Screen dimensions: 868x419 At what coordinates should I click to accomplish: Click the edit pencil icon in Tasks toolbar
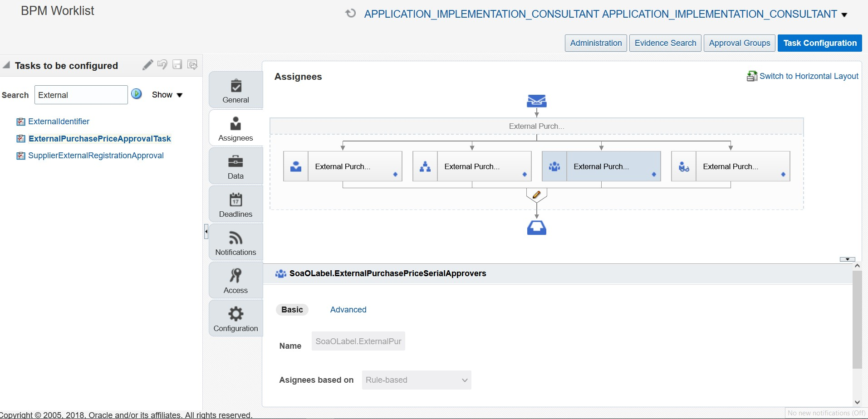147,65
